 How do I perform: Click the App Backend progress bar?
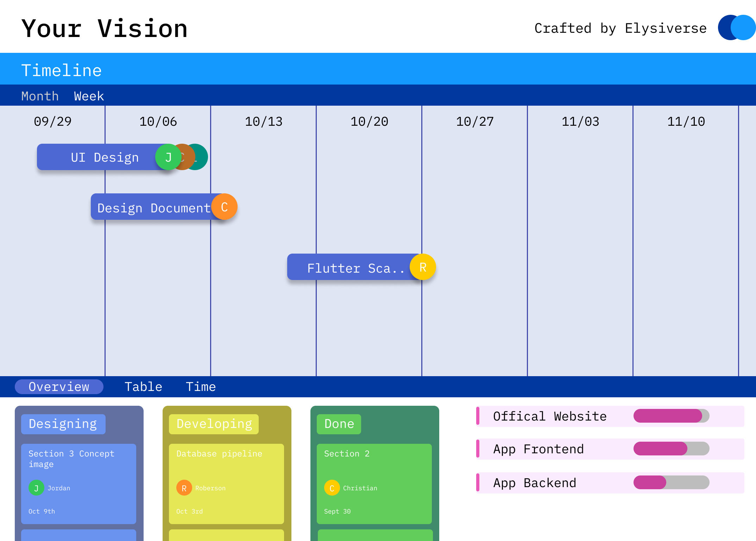point(671,483)
